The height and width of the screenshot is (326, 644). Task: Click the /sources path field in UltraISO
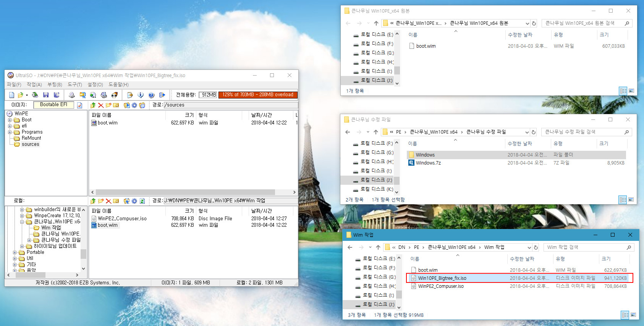(231, 105)
